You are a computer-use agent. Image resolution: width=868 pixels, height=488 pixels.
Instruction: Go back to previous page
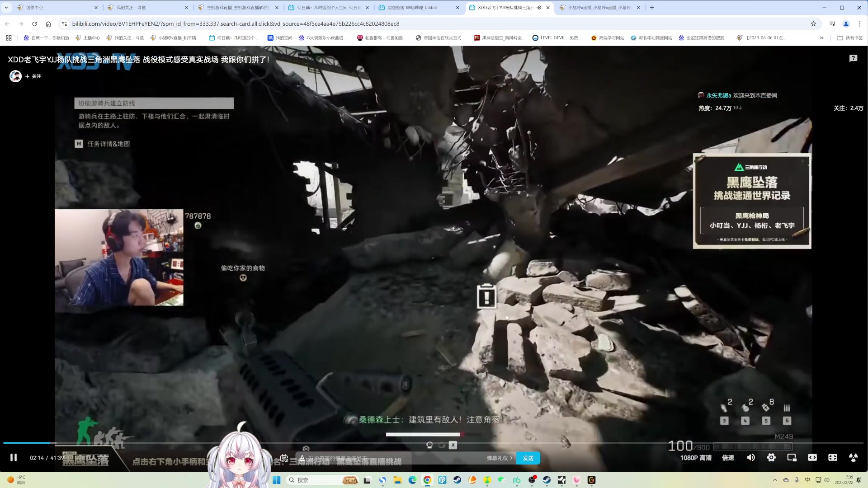[x=7, y=24]
